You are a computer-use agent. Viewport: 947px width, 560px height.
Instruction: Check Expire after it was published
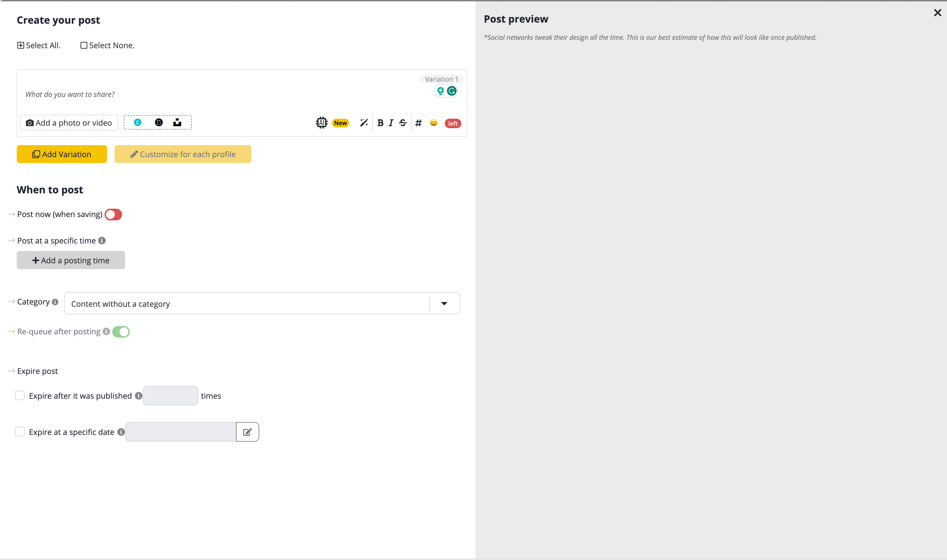pyautogui.click(x=20, y=395)
